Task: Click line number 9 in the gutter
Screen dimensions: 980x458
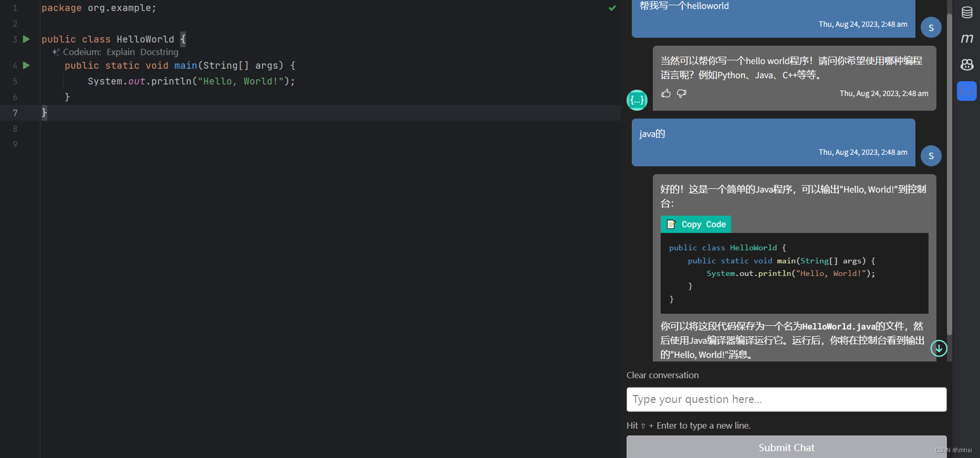Action: point(15,144)
